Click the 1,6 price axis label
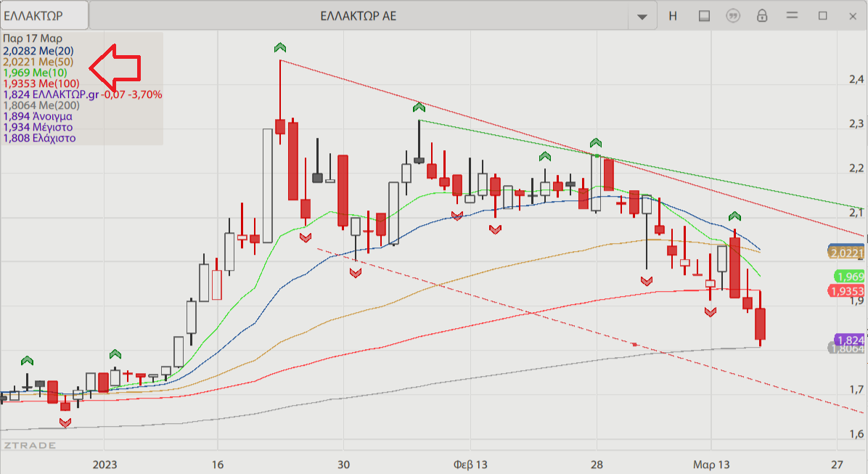868x474 pixels. [856, 434]
